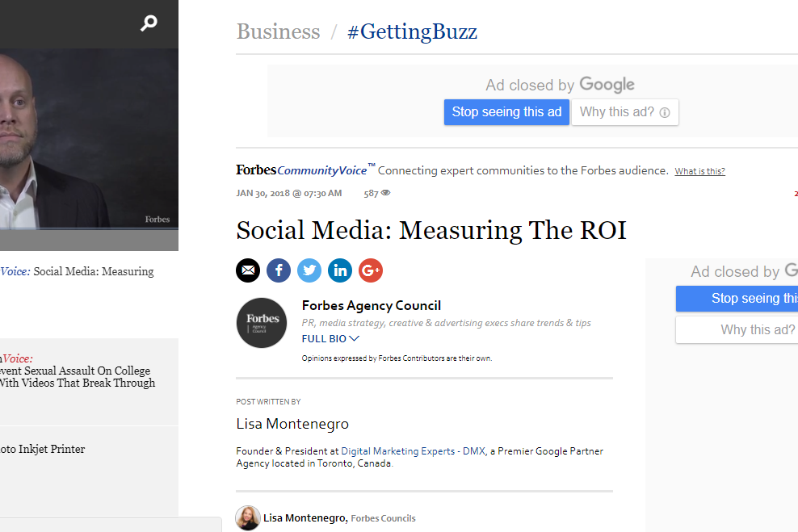Share article on LinkedIn

[340, 270]
